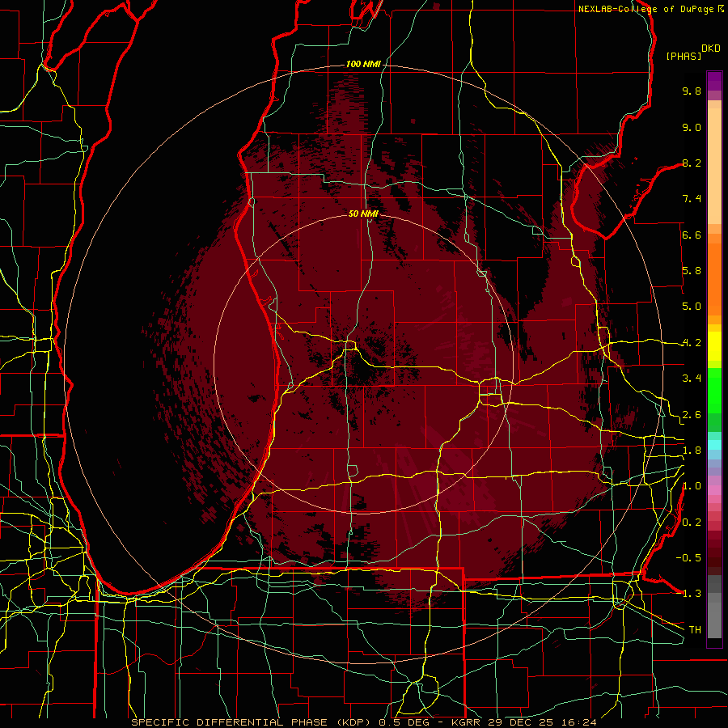Image resolution: width=728 pixels, height=728 pixels.
Task: Click the 1.0 value on the color scale
Action: pos(692,486)
